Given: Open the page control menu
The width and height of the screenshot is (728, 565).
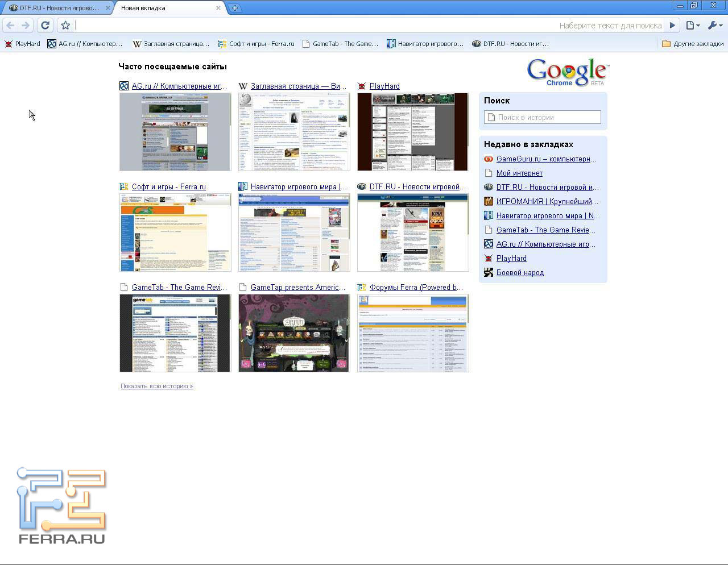Looking at the screenshot, I should [693, 25].
